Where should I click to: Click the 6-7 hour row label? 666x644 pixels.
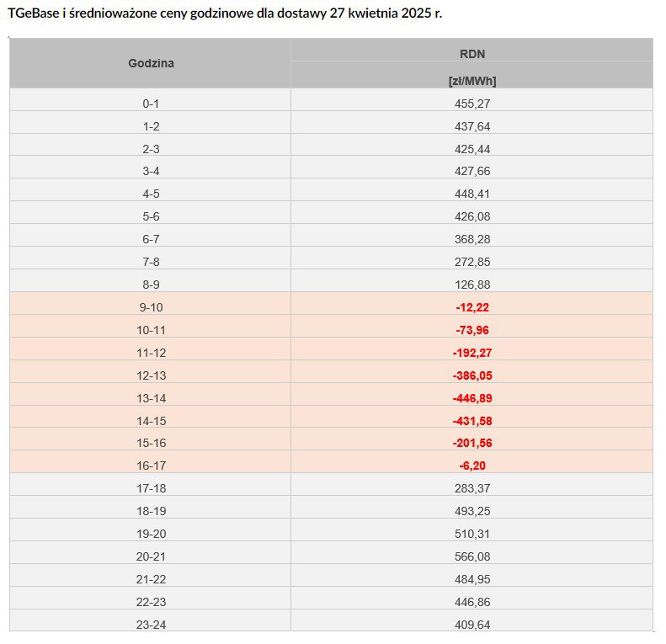click(x=151, y=239)
